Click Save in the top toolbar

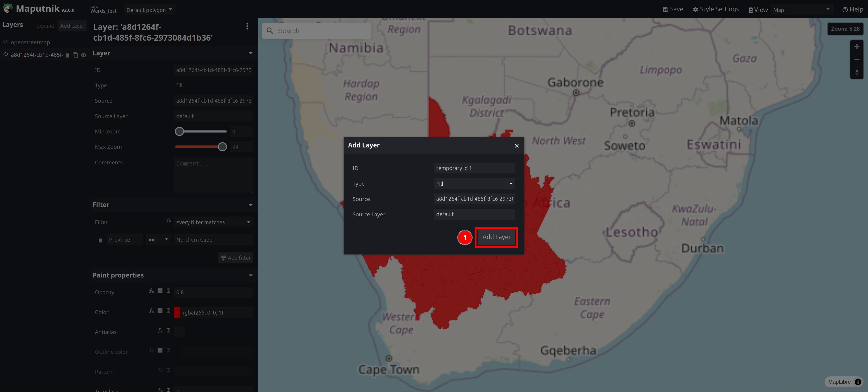(x=673, y=9)
